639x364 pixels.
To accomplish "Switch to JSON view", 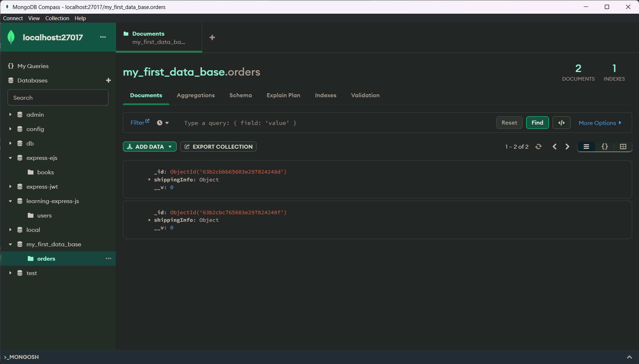I will click(605, 147).
